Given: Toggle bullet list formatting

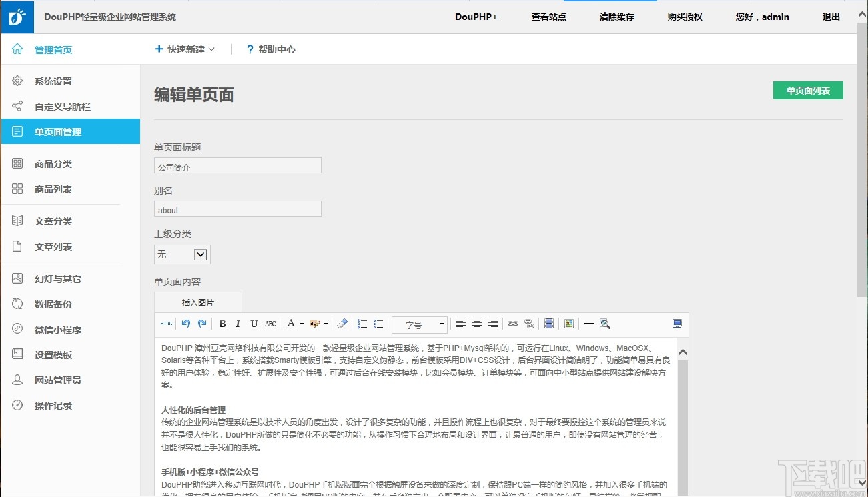Looking at the screenshot, I should (378, 324).
